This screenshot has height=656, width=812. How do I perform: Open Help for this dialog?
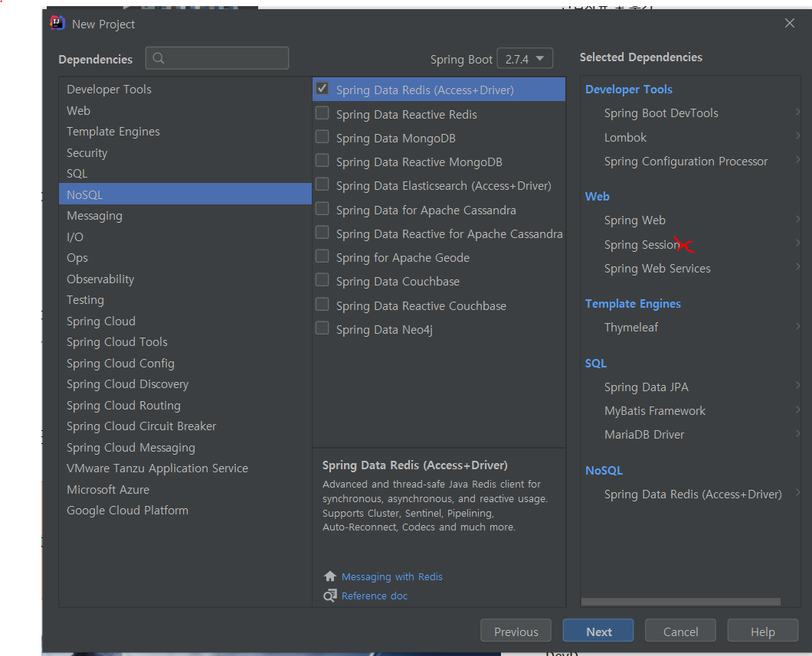coord(762,632)
